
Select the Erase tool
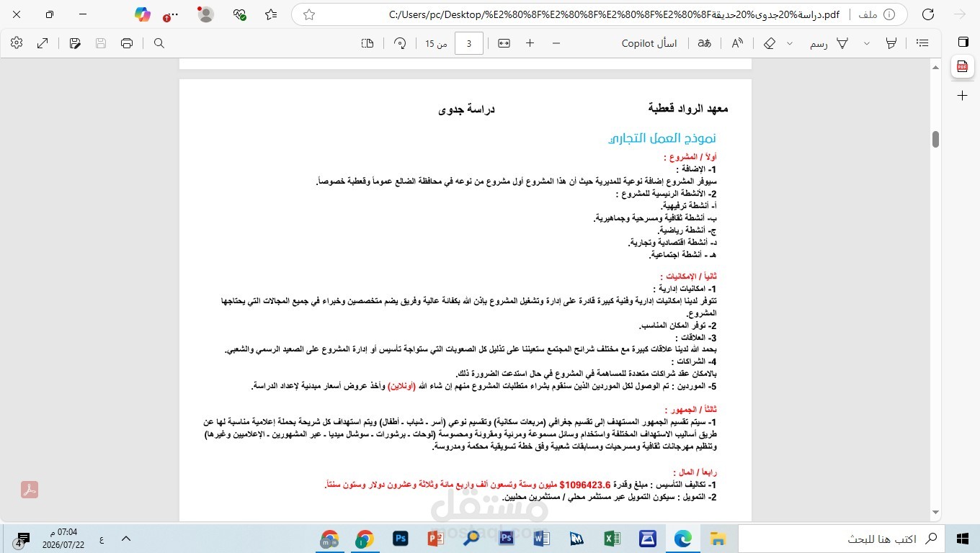[x=769, y=43]
